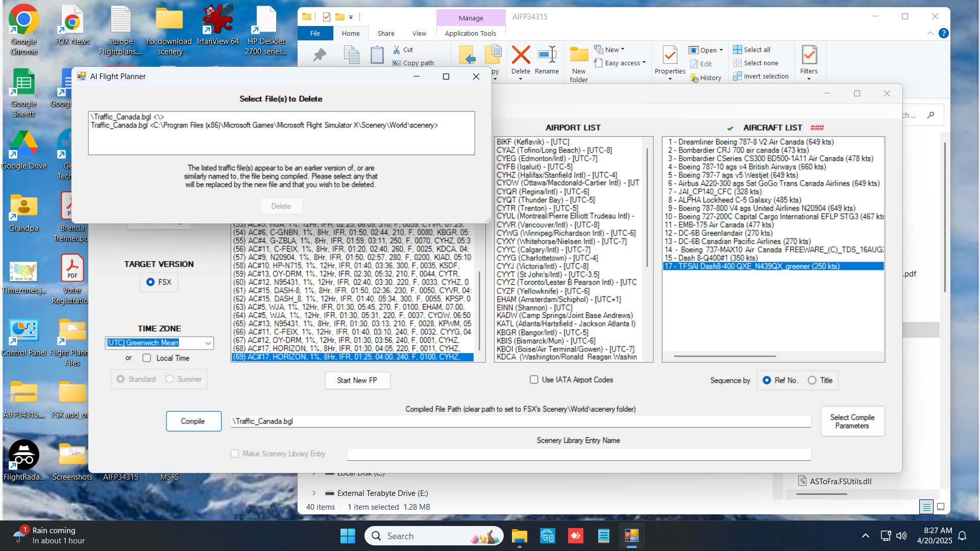Open File Explorer from the taskbar
980x551 pixels.
point(519,536)
